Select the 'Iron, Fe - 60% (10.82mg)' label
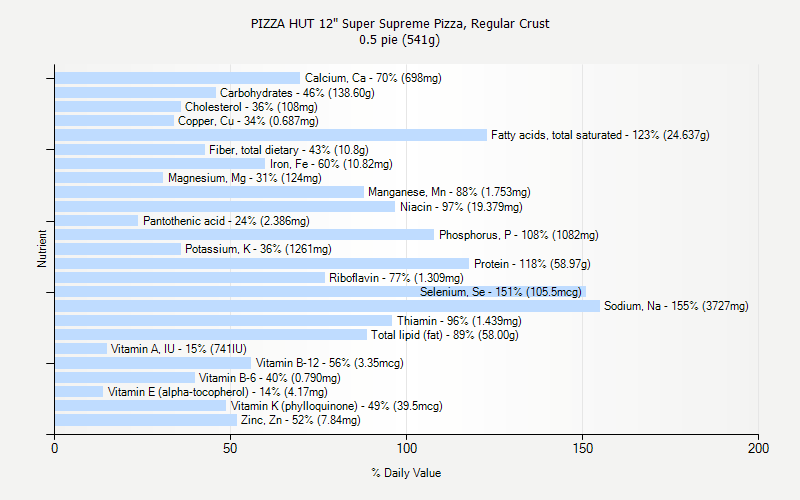The width and height of the screenshot is (800, 500). [x=331, y=164]
